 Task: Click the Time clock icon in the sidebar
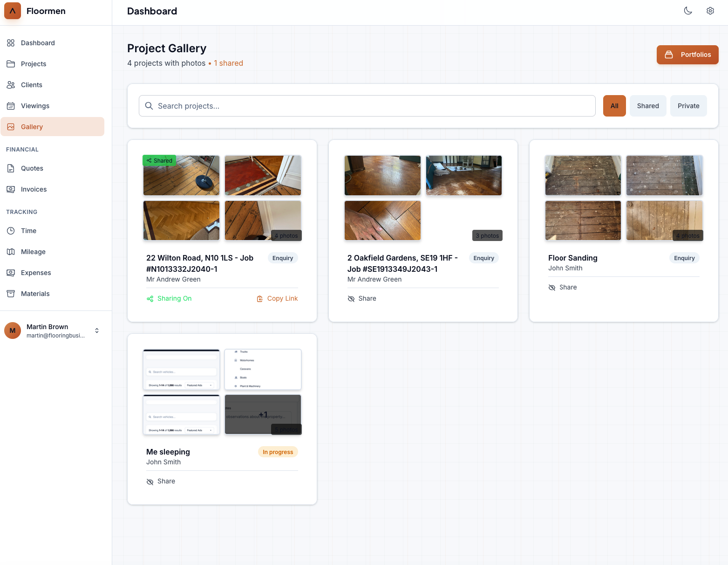(x=11, y=231)
